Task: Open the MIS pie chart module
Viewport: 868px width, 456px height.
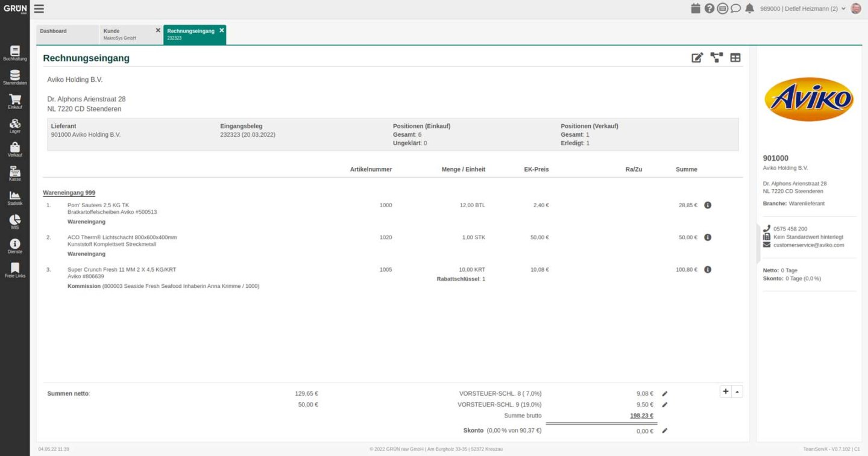Action: point(15,222)
